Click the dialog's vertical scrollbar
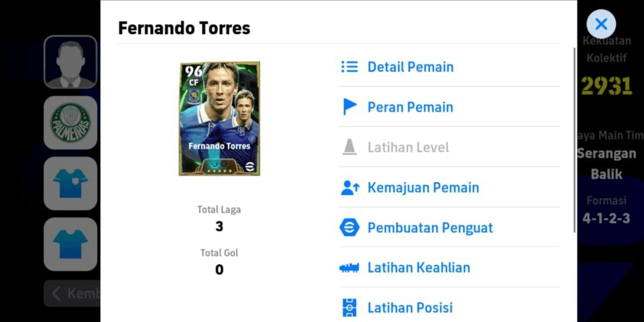Viewport: 644px width, 322px height. 575,140
